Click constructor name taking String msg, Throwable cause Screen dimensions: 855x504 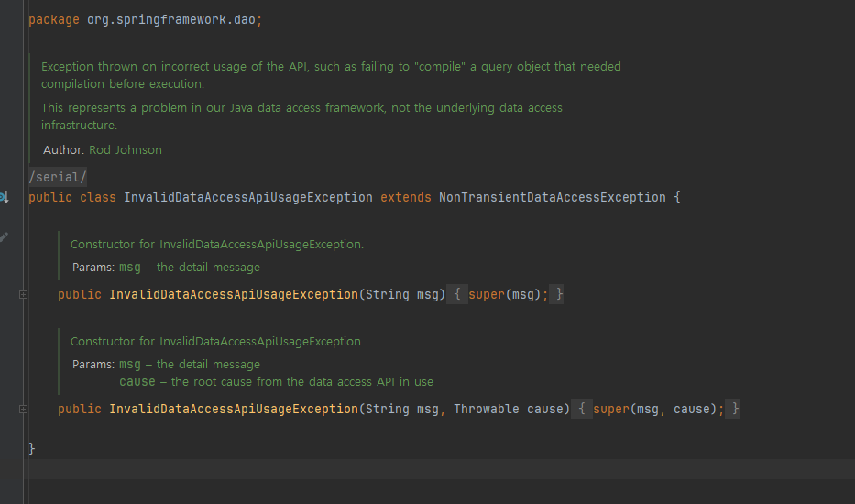click(234, 409)
